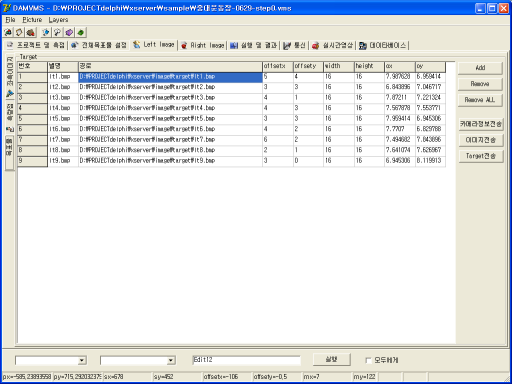Image resolution: width=512 pixels, height=384 pixels.
Task: Click the lt2.bmp name cell
Action: (x=63, y=87)
